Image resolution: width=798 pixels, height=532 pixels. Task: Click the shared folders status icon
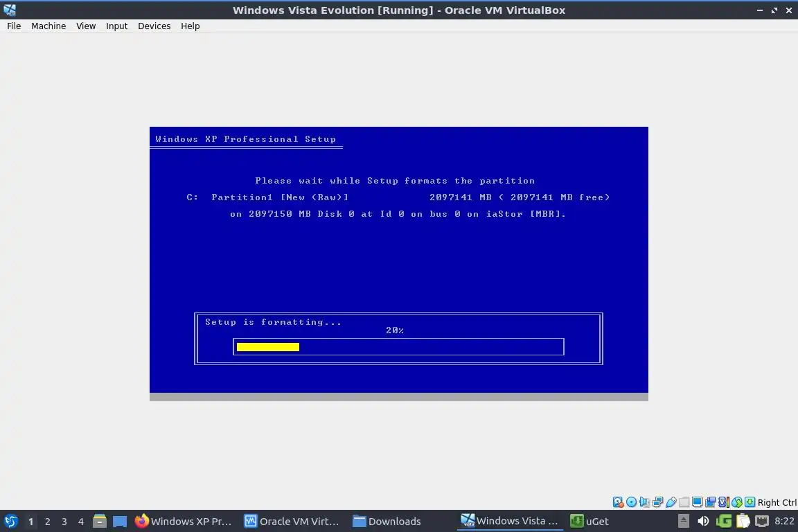click(x=684, y=502)
